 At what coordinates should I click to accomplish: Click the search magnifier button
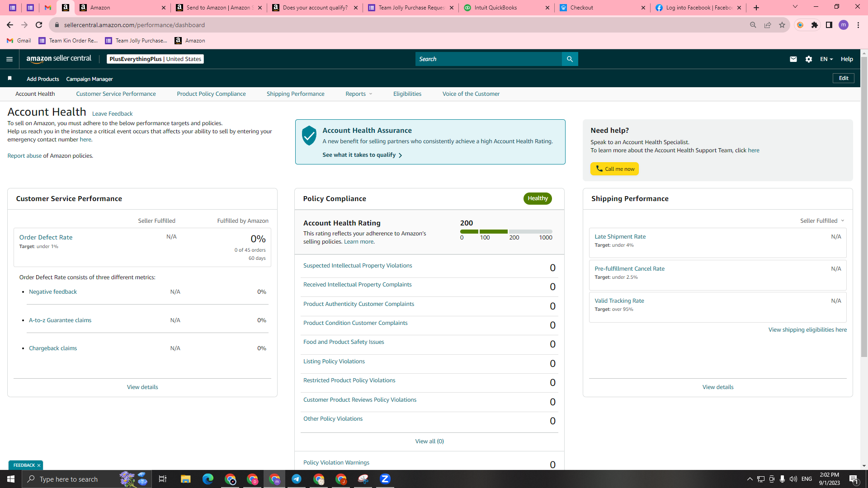click(570, 59)
